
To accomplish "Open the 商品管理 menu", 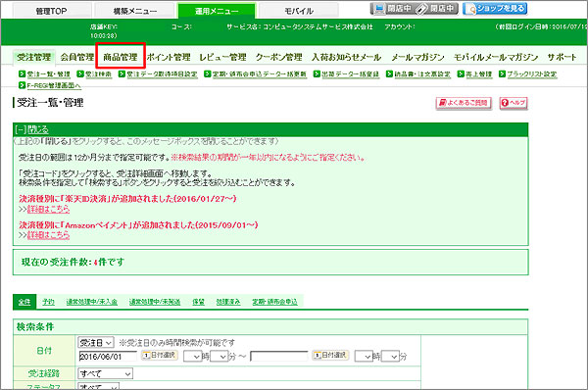I will [121, 57].
